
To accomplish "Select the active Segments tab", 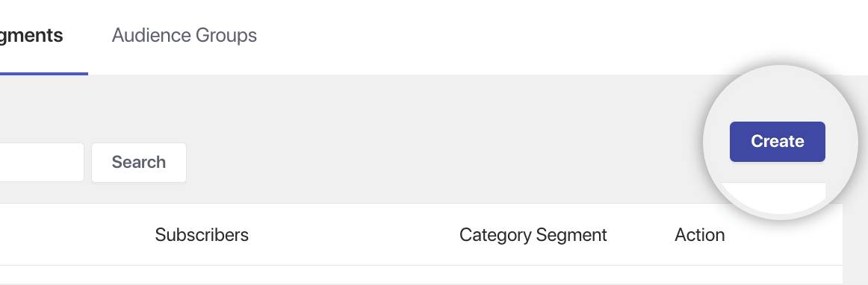I will tap(31, 35).
